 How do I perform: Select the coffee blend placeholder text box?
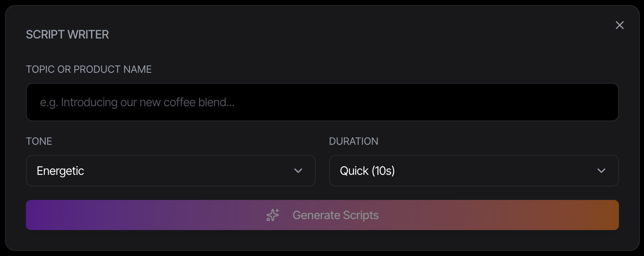322,102
